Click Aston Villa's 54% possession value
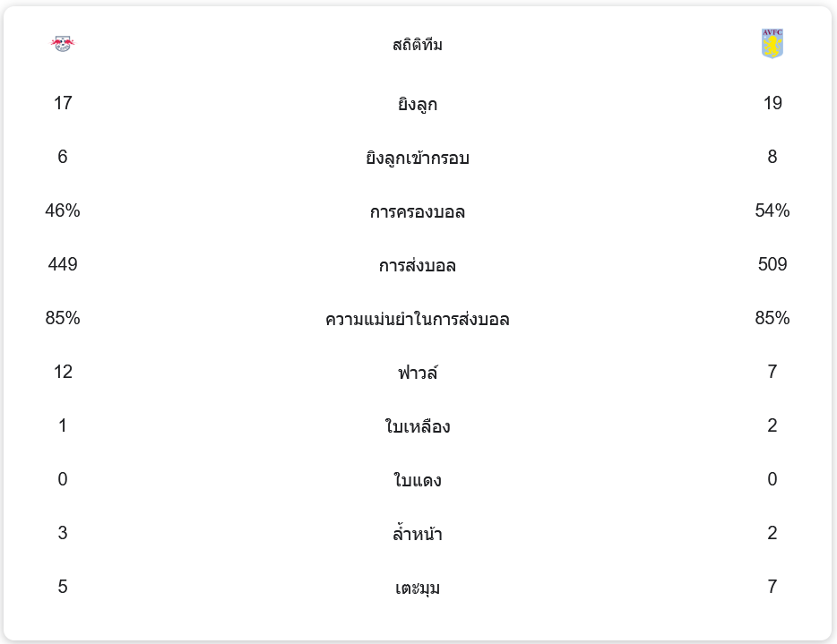The width and height of the screenshot is (837, 644). click(772, 210)
